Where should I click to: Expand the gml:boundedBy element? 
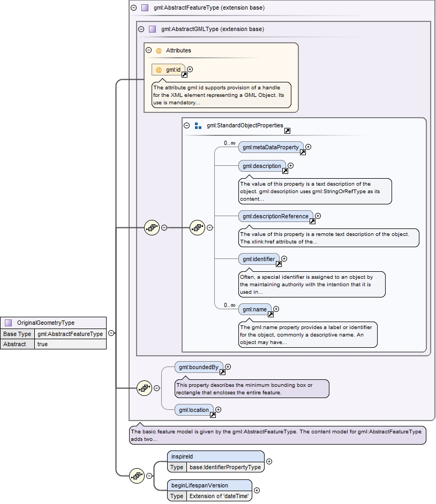click(228, 366)
